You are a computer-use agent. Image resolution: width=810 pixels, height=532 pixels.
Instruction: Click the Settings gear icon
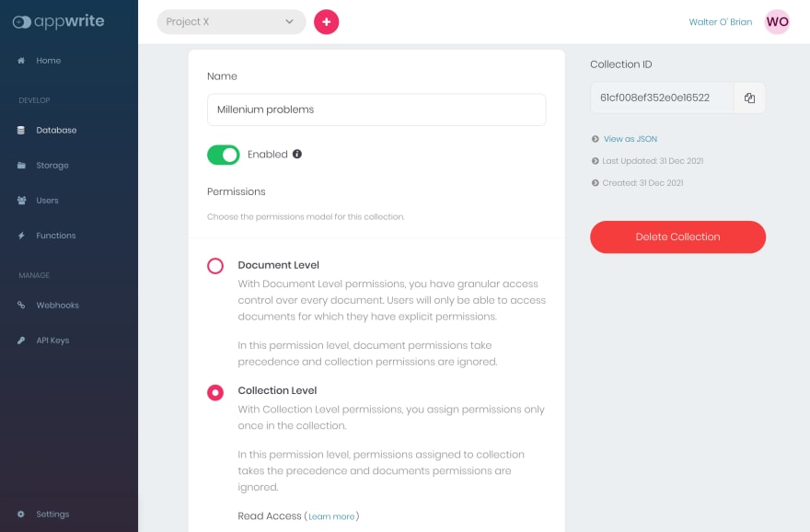point(21,514)
